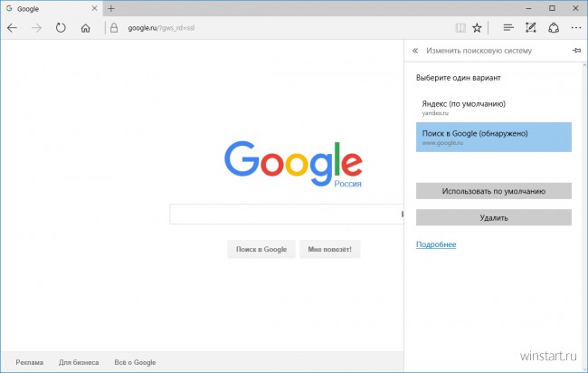Viewport: 588px width, 373px height.
Task: Click the Google search input box
Action: pos(287,215)
